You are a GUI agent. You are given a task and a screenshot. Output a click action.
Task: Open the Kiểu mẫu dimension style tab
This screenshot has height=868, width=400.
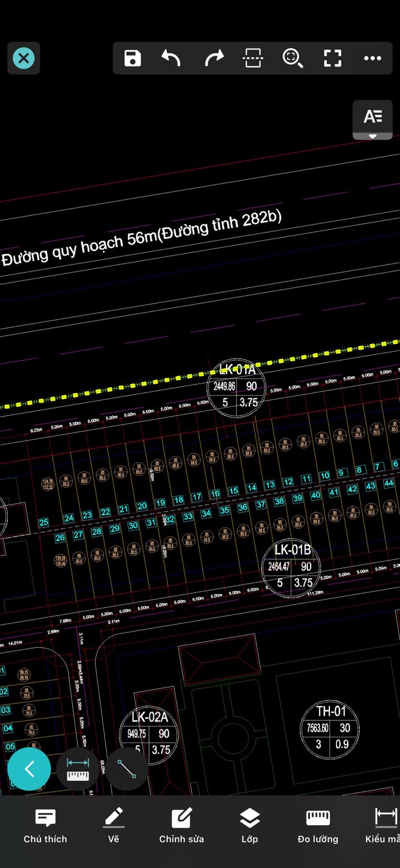(x=384, y=825)
